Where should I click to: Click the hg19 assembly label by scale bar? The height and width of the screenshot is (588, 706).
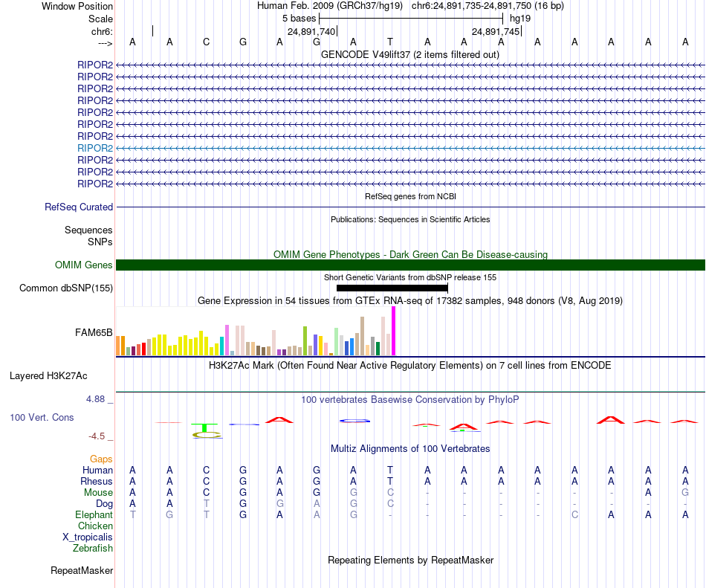point(520,19)
